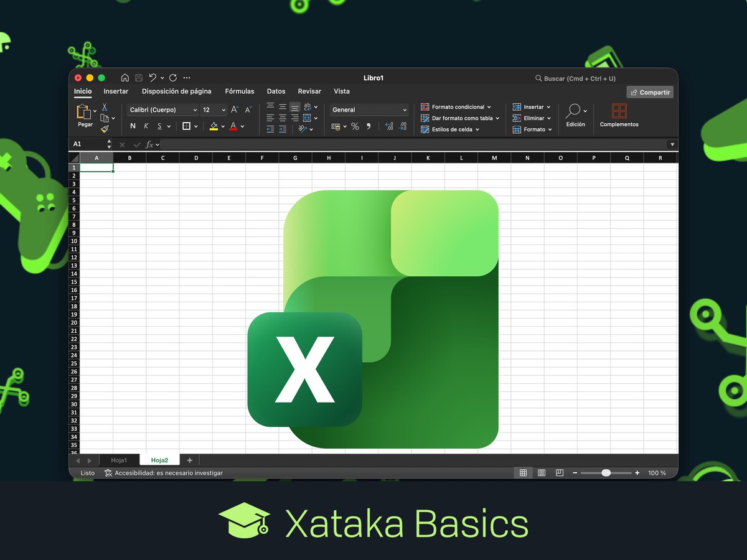Add a new sheet with plus icon
Image resolution: width=747 pixels, height=560 pixels.
point(190,460)
